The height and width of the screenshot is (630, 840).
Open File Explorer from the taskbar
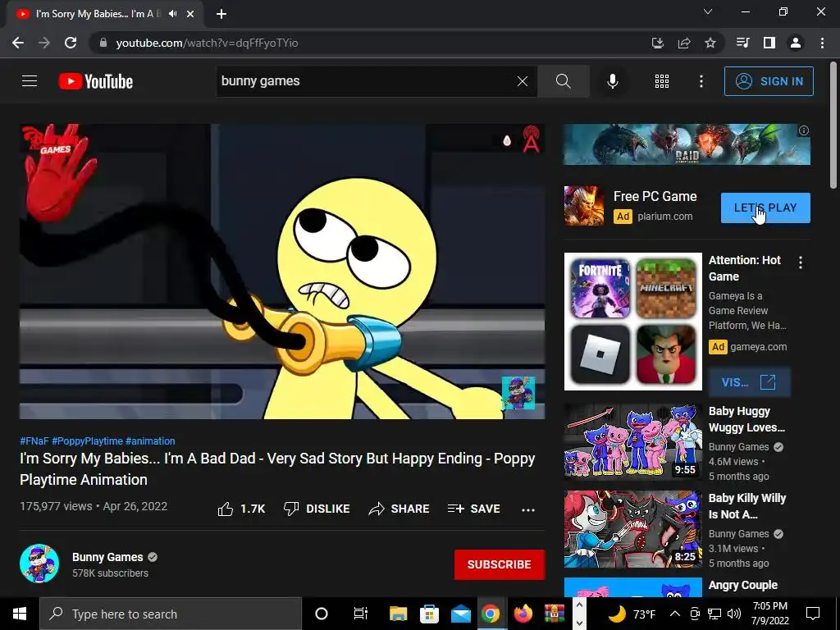click(398, 614)
